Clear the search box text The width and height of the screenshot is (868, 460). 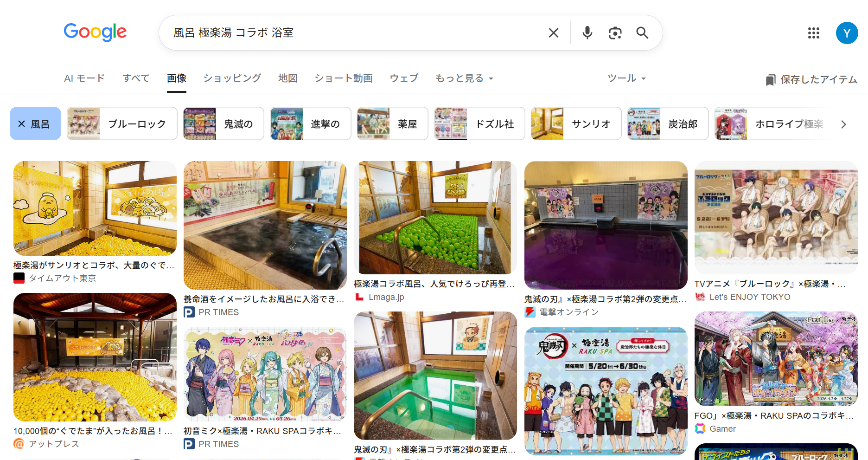click(x=554, y=33)
